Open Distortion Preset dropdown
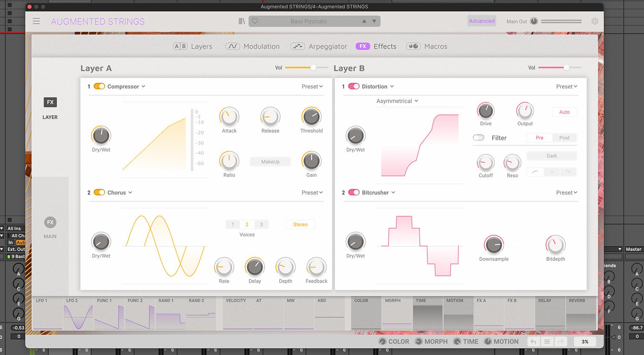 tap(567, 86)
